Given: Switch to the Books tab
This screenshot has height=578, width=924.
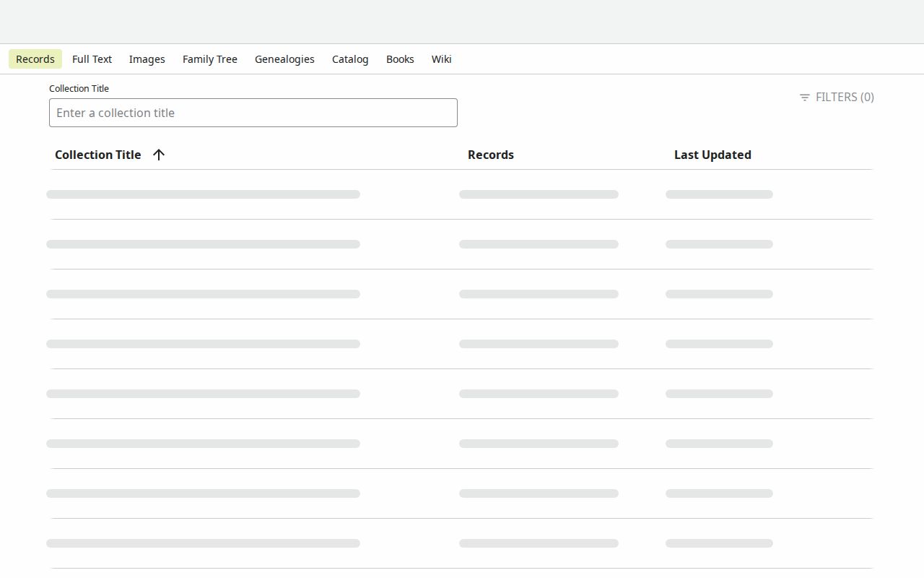Looking at the screenshot, I should [400, 59].
